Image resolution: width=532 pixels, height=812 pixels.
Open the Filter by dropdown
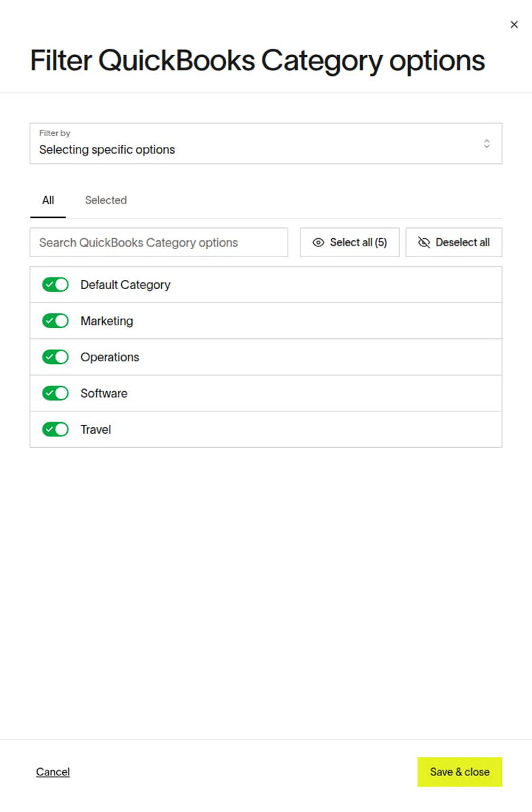[x=266, y=143]
